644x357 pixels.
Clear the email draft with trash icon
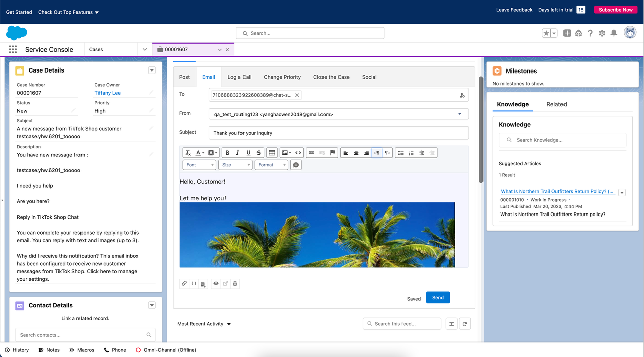pos(235,284)
